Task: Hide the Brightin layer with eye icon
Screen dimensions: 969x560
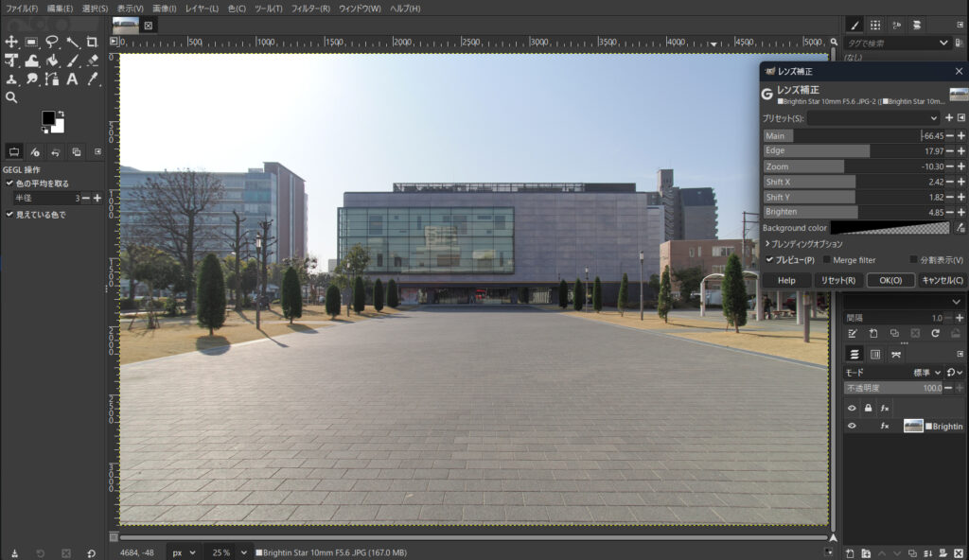Action: 852,427
